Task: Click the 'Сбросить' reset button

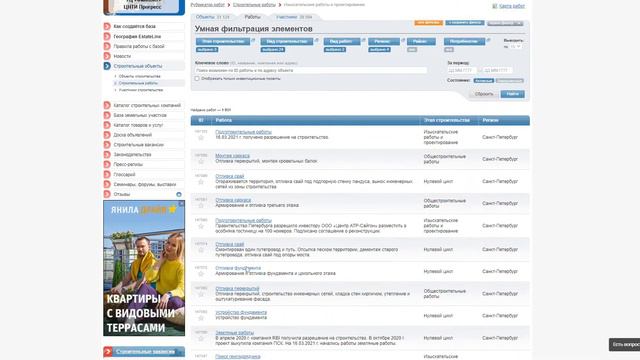Action: (484, 94)
